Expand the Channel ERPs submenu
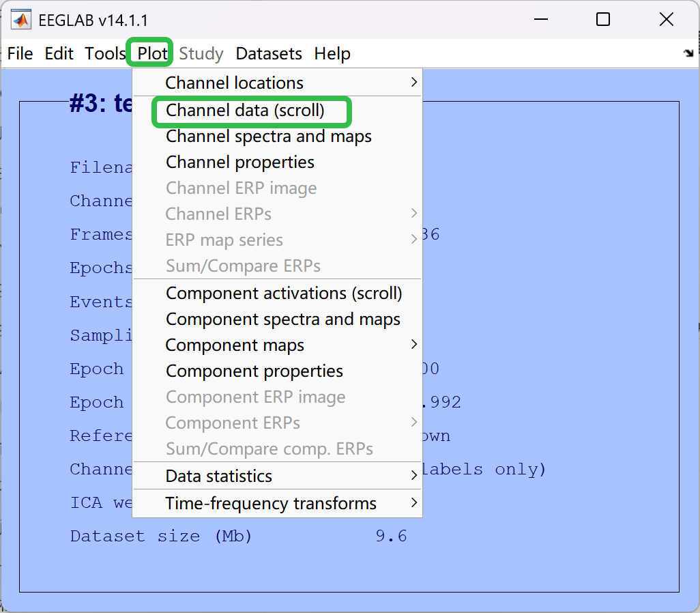 [277, 214]
